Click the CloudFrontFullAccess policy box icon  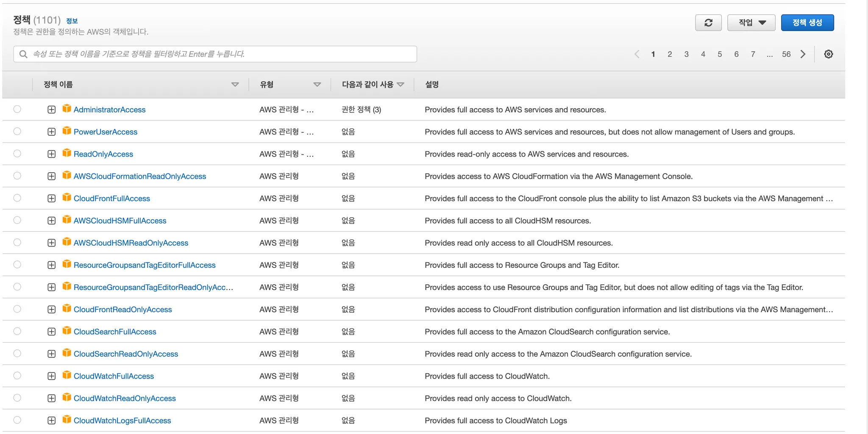click(67, 198)
